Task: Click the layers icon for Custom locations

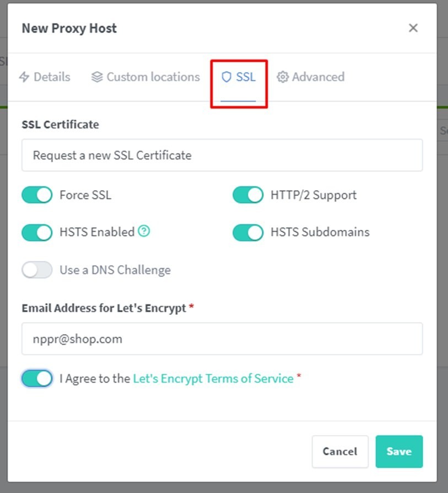Action: [x=97, y=77]
